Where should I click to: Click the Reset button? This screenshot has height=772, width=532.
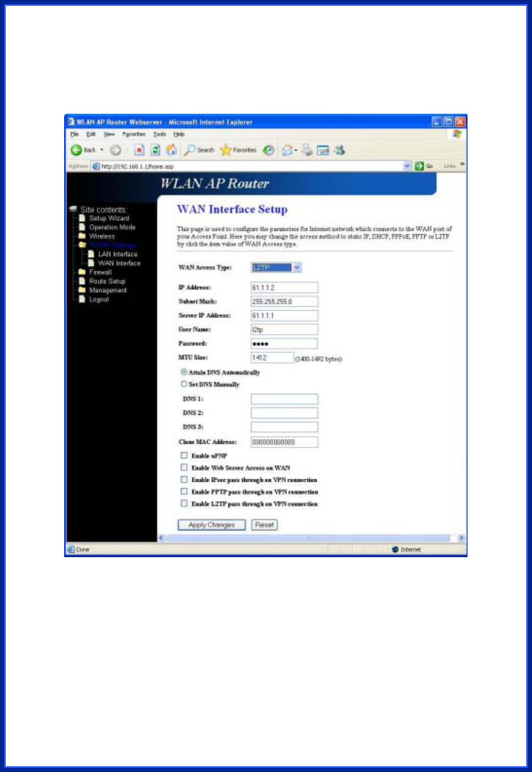(264, 525)
